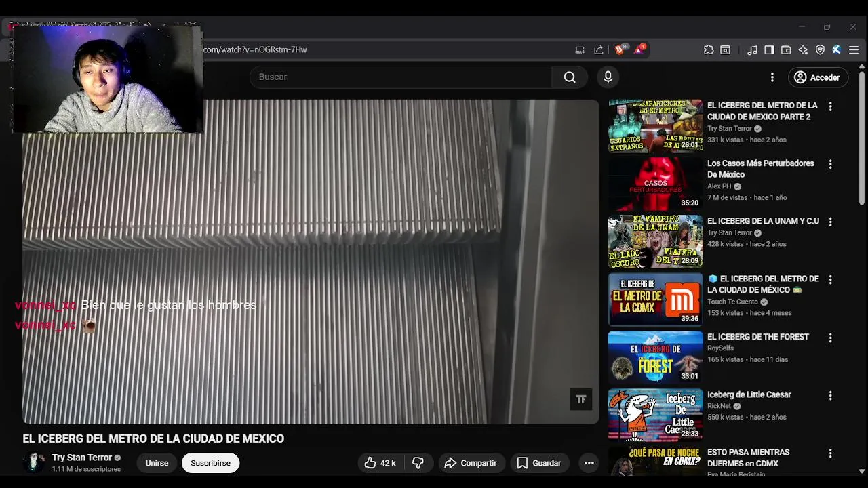Open Brave Rewards triangle icon
Image resolution: width=868 pixels, height=488 pixels.
coord(639,49)
